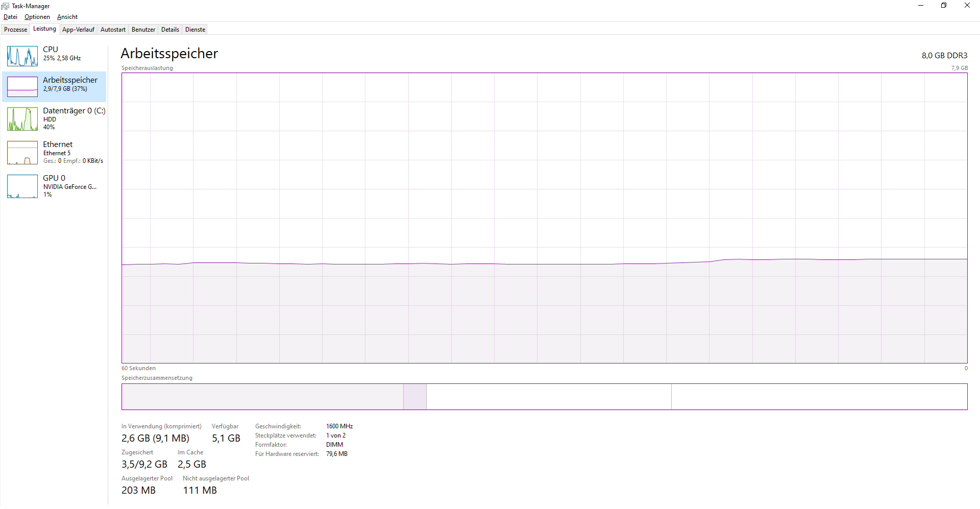Click the Autostart tab
The width and height of the screenshot is (980, 509).
tap(112, 29)
